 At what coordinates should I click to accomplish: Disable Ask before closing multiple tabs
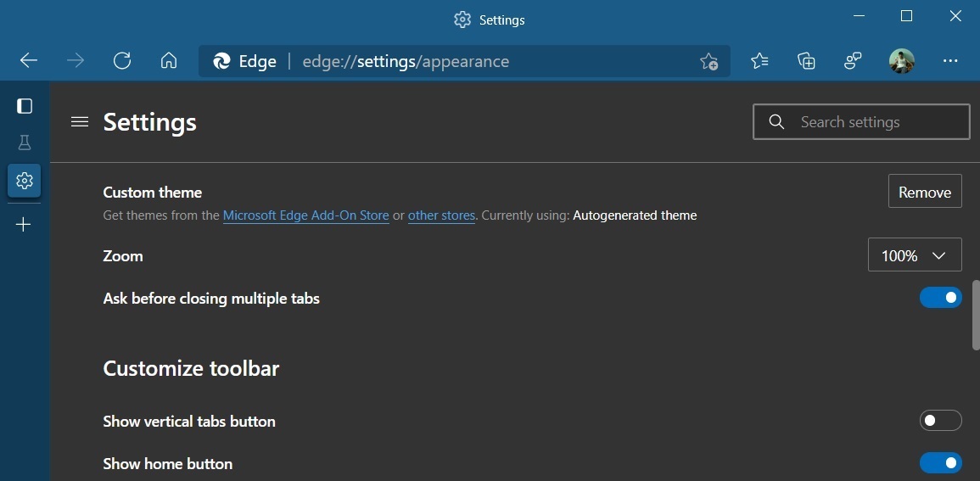point(940,298)
